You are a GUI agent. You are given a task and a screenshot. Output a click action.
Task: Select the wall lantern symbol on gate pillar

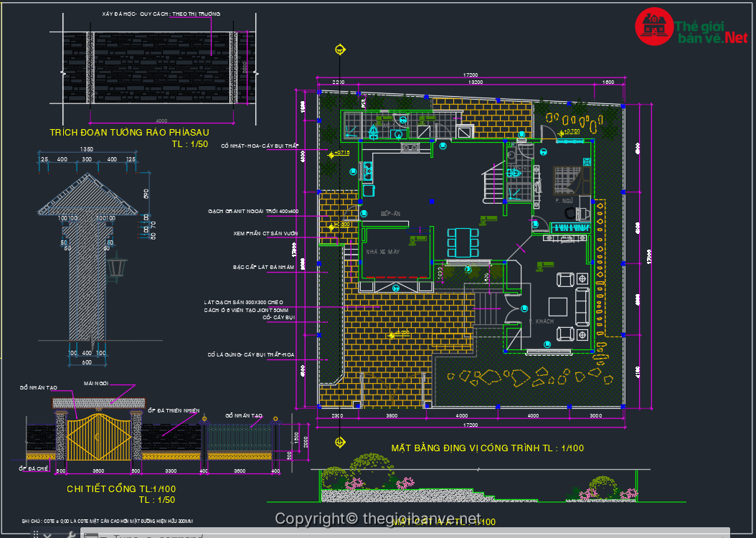point(115,270)
